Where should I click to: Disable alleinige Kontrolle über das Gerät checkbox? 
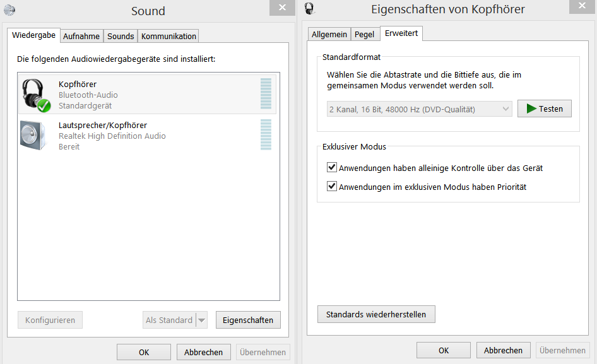point(332,168)
